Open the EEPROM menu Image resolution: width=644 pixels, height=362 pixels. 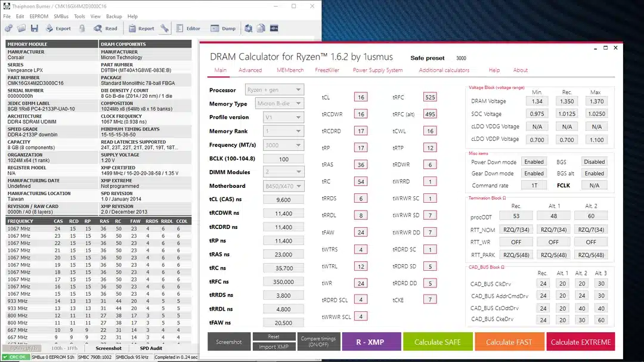pyautogui.click(x=39, y=16)
